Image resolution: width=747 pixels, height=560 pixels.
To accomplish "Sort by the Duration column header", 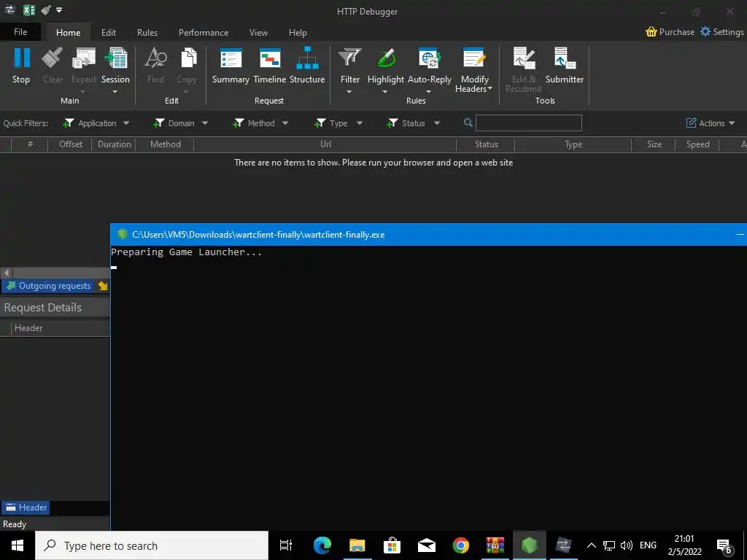I will click(x=114, y=144).
